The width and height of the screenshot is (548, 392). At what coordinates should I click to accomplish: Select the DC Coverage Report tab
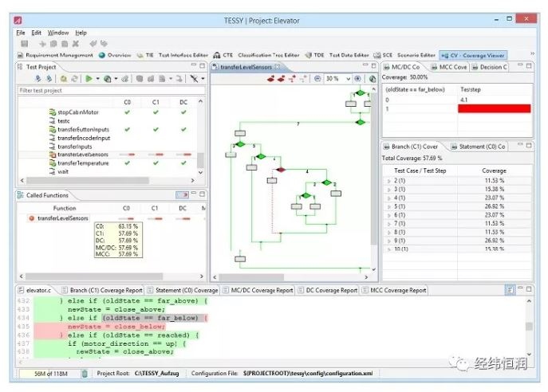[328, 291]
